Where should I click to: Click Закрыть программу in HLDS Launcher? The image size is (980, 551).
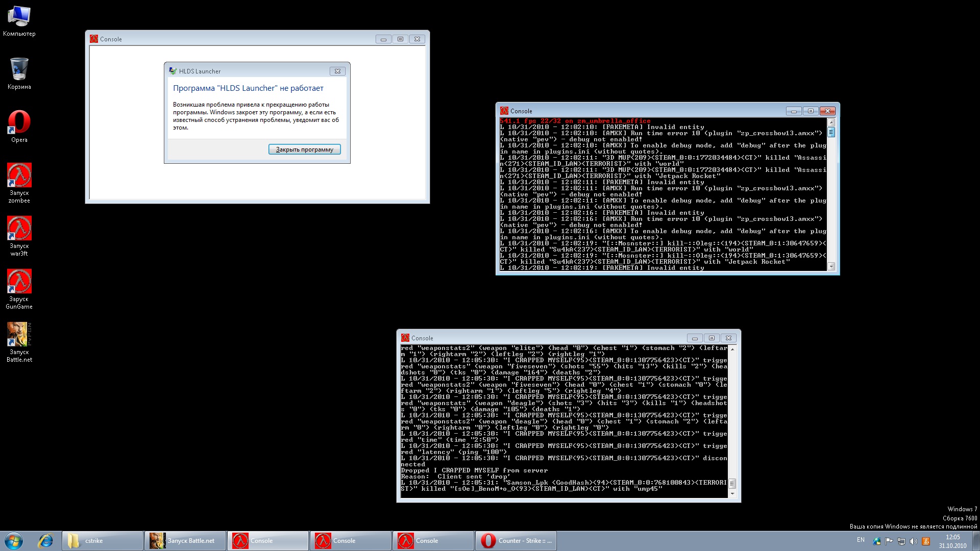305,149
